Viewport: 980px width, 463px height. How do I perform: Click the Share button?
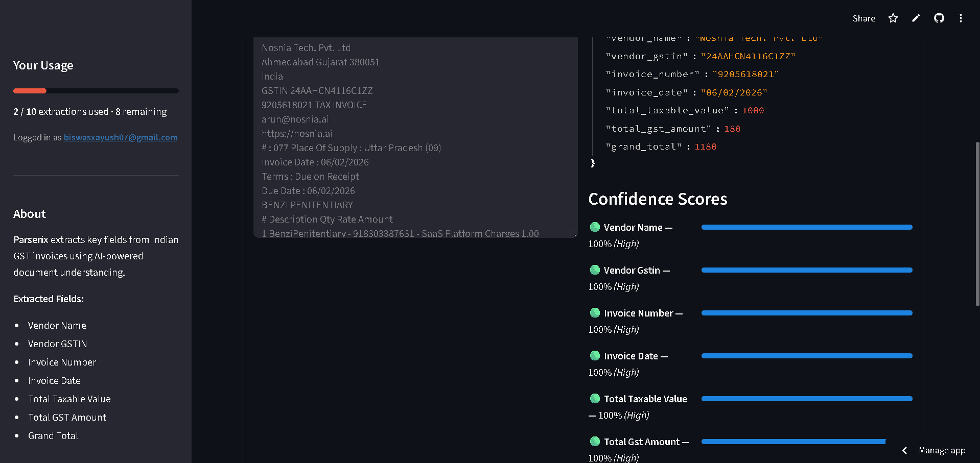pyautogui.click(x=864, y=18)
